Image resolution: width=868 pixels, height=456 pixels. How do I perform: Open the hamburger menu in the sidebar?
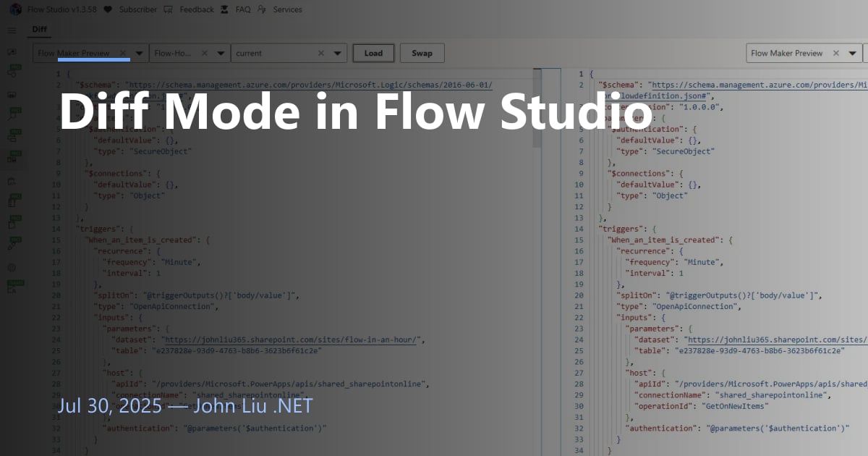[x=12, y=30]
